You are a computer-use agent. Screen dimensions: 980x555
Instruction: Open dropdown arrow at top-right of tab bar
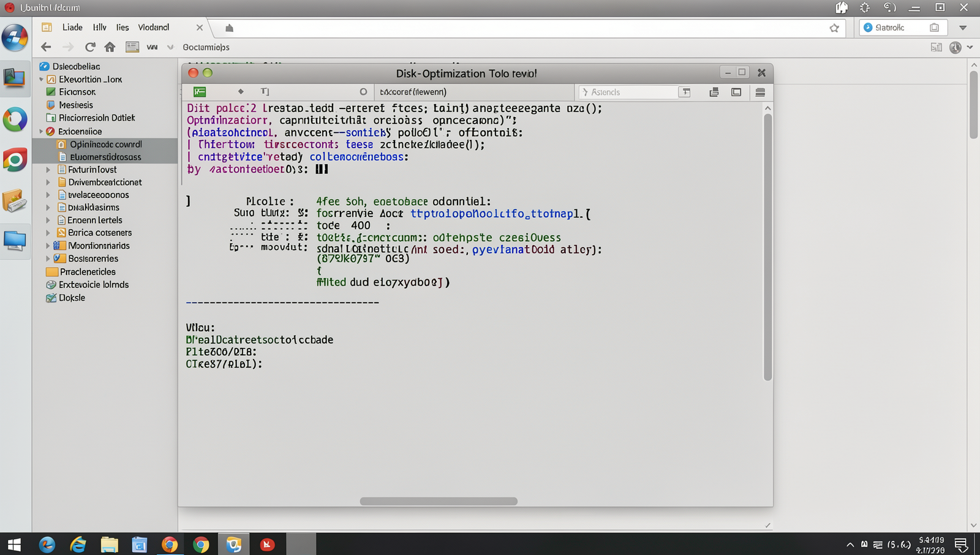[x=963, y=28]
